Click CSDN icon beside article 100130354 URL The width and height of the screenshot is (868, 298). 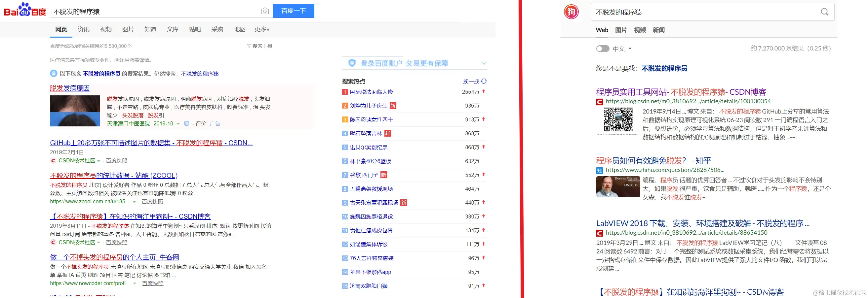tap(600, 102)
